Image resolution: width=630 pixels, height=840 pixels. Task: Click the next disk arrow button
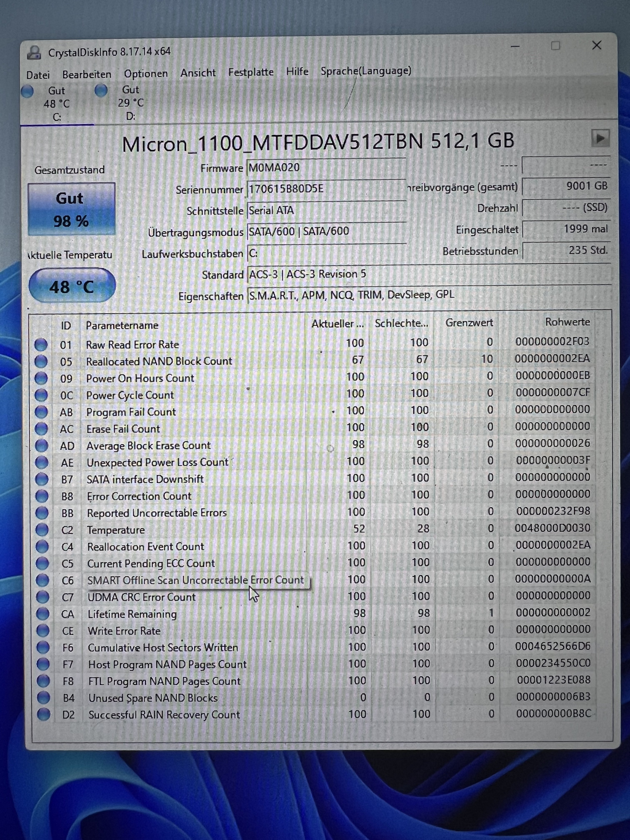(600, 138)
